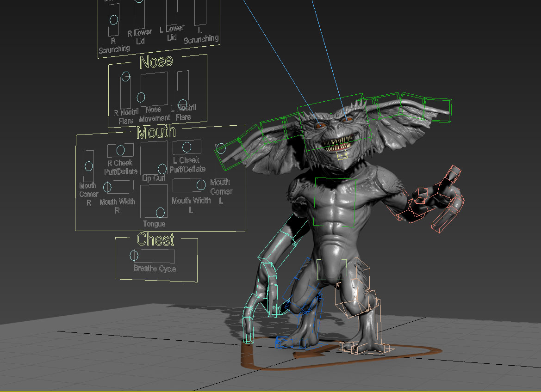The image size is (541, 392).
Task: Select the Mouth Corner R slider circle
Action: (x=89, y=166)
